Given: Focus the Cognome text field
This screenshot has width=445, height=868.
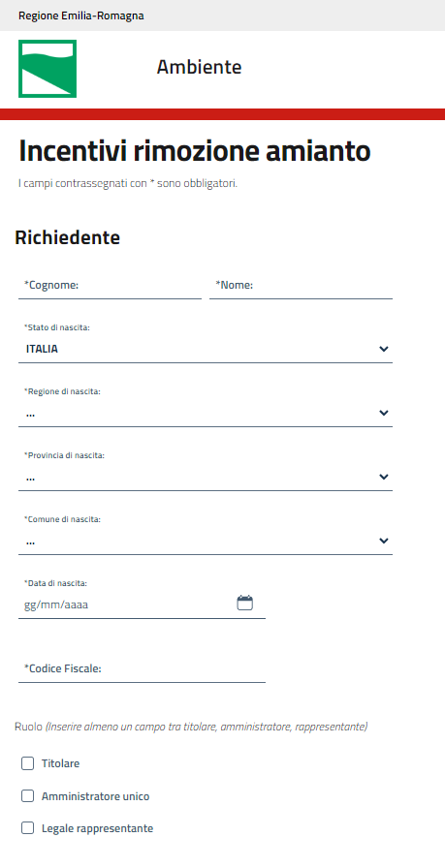Looking at the screenshot, I should (x=110, y=286).
